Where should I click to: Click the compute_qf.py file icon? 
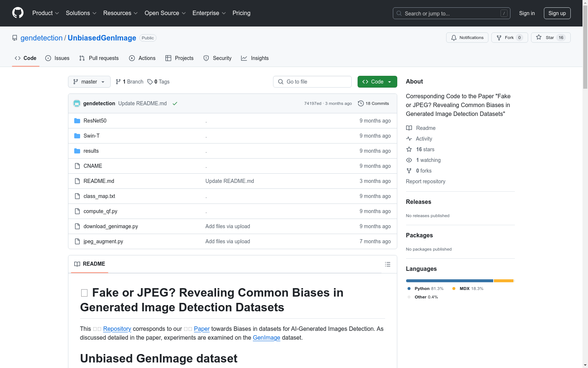[x=77, y=211]
